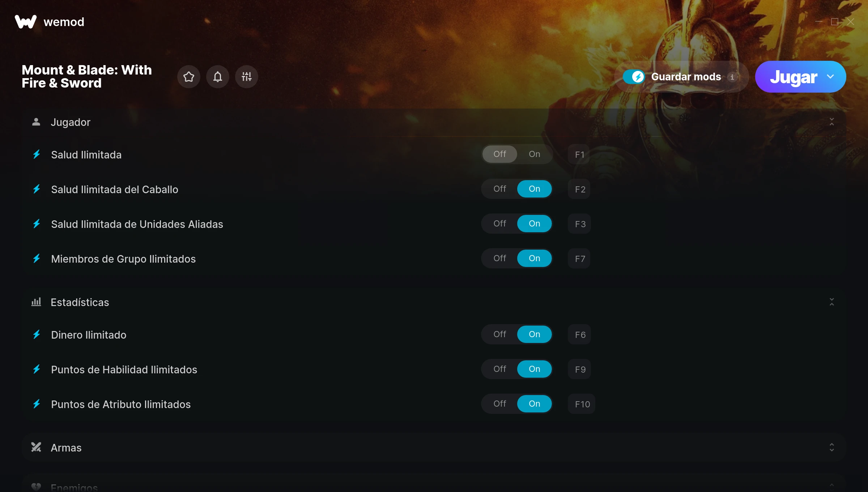Toggle the Guardar mods switch

[634, 77]
